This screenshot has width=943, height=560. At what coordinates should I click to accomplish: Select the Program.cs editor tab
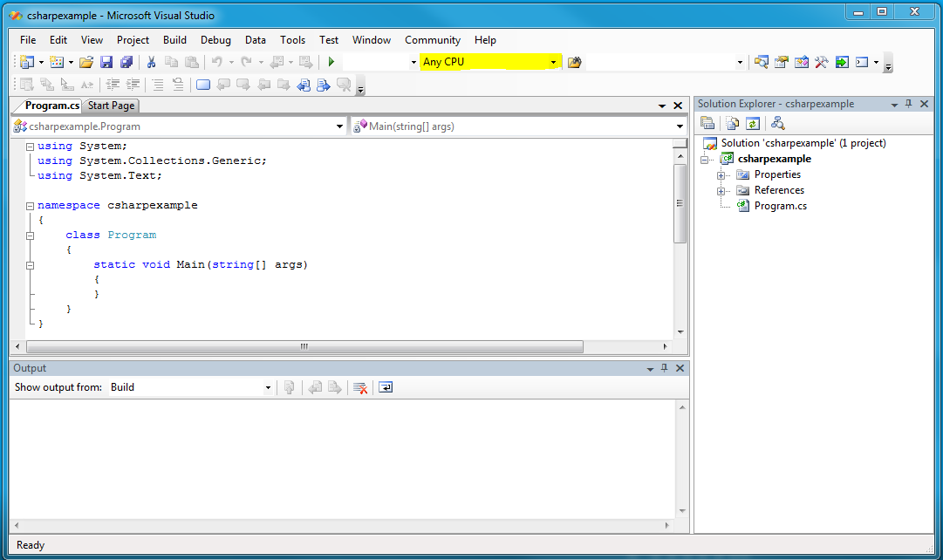(51, 106)
